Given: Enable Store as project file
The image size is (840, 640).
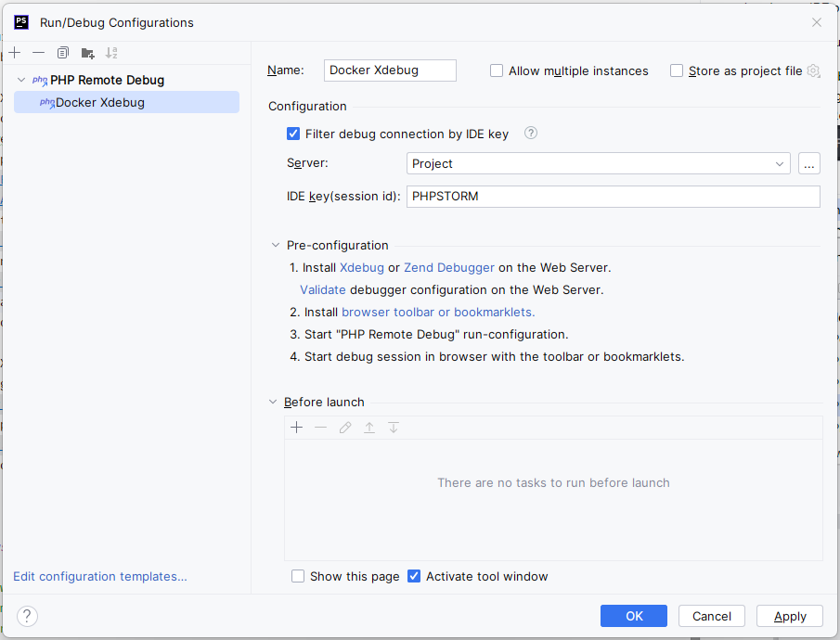Looking at the screenshot, I should 677,70.
